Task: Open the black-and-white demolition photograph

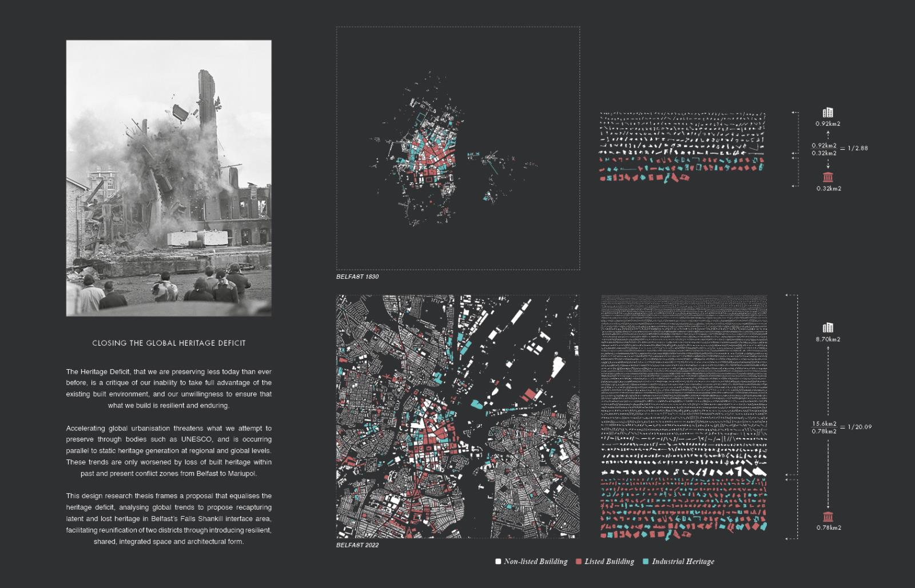Action: tap(169, 178)
